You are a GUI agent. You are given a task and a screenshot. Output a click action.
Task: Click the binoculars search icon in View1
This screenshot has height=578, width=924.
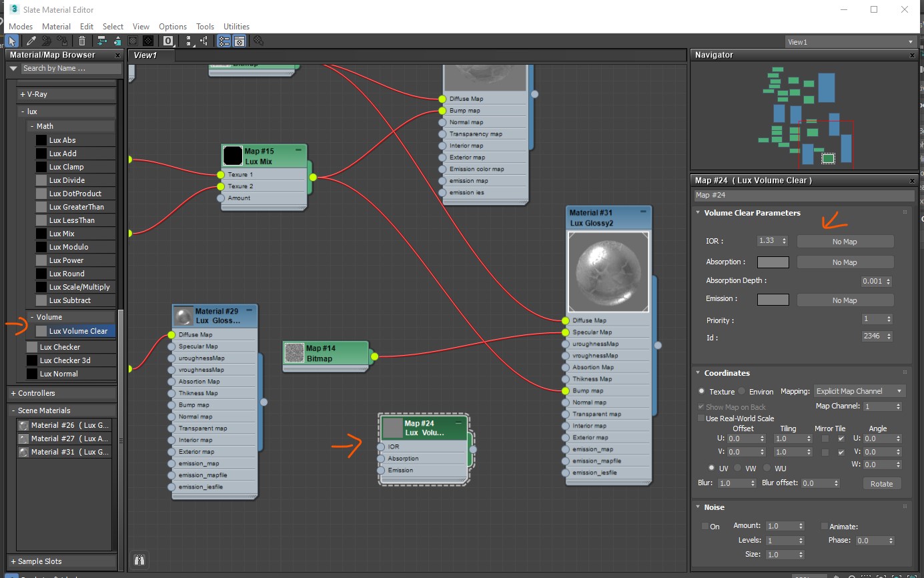tap(139, 560)
